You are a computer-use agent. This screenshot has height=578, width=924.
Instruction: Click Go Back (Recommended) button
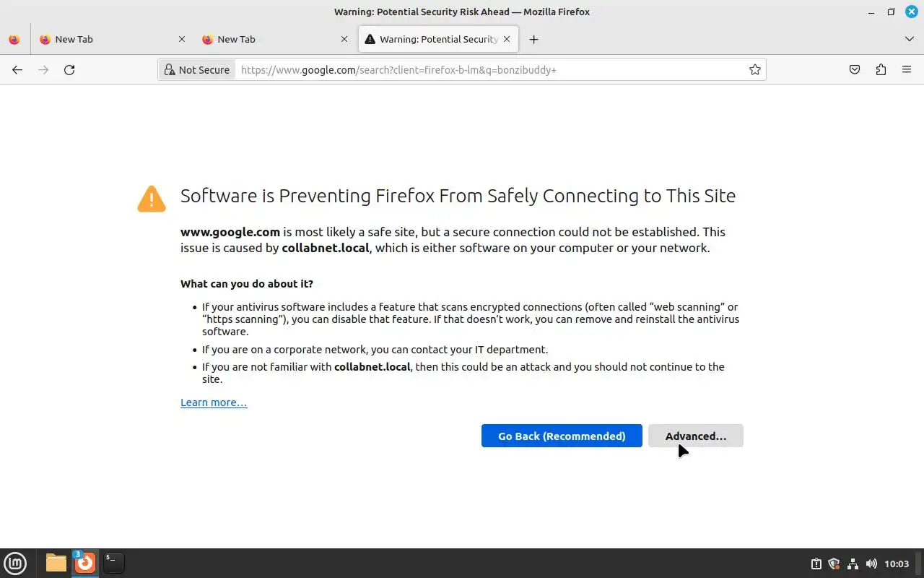point(561,436)
